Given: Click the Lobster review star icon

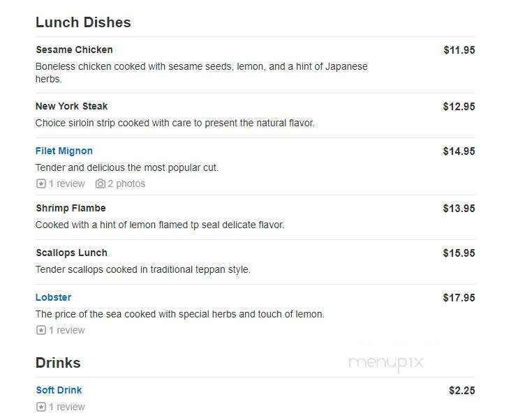Looking at the screenshot, I should pos(40,330).
